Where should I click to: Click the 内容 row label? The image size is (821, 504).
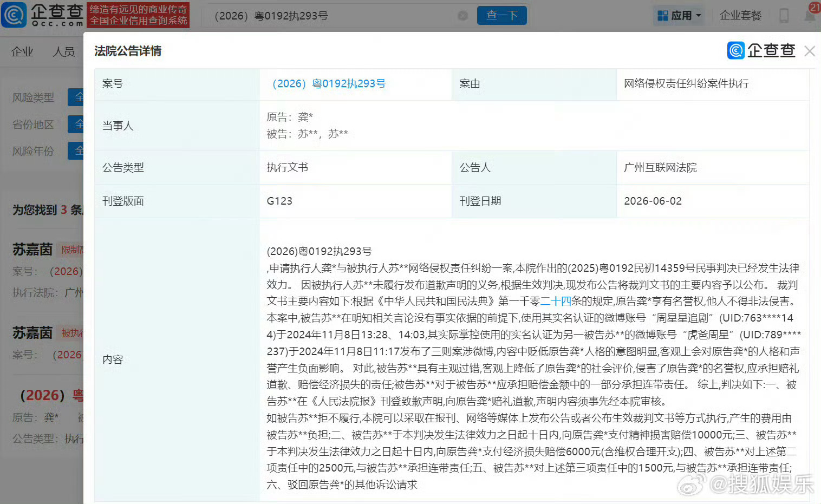(x=113, y=360)
